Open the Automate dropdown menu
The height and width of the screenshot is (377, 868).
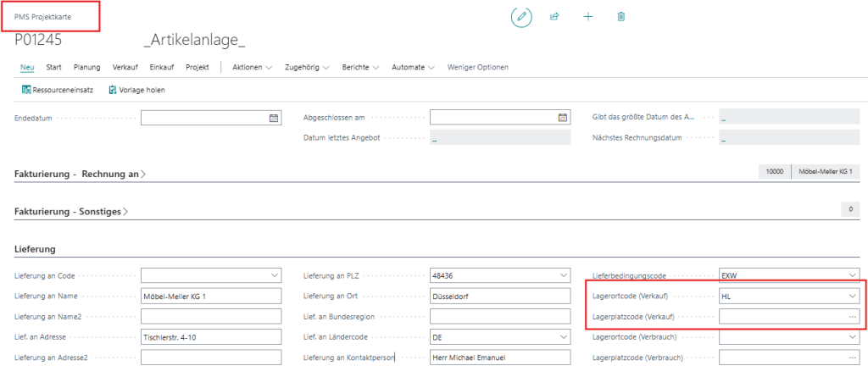[x=414, y=67]
